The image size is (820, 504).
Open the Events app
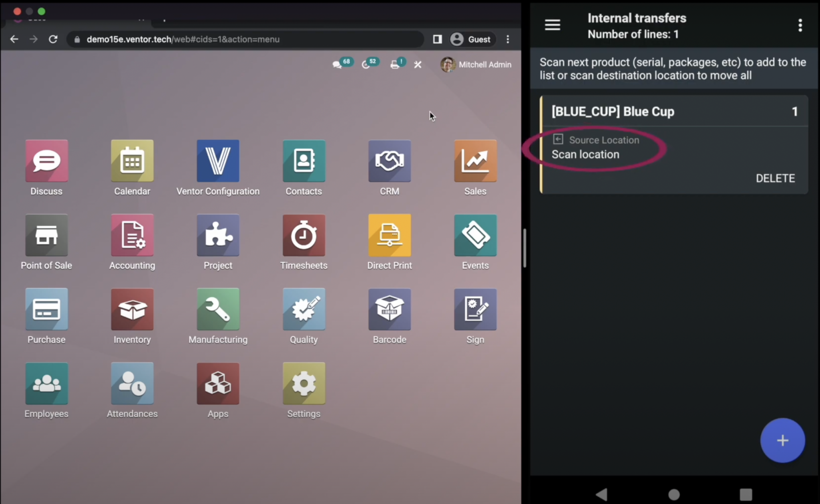click(475, 235)
